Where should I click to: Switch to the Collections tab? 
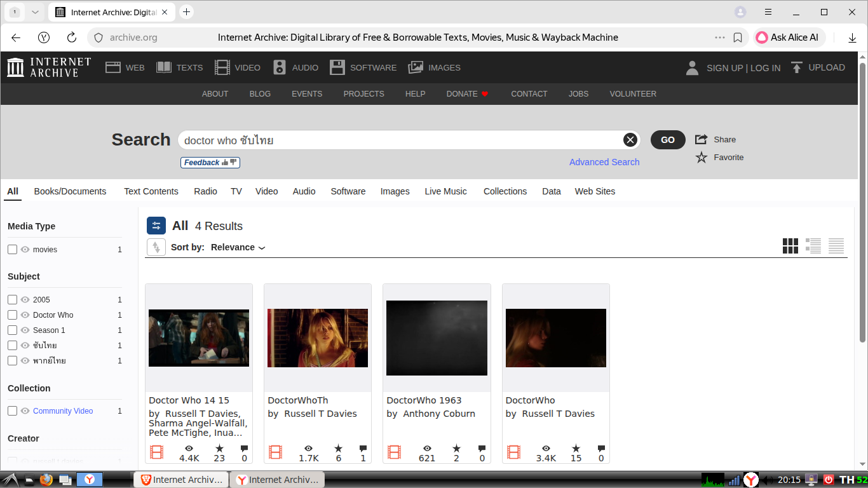[505, 191]
